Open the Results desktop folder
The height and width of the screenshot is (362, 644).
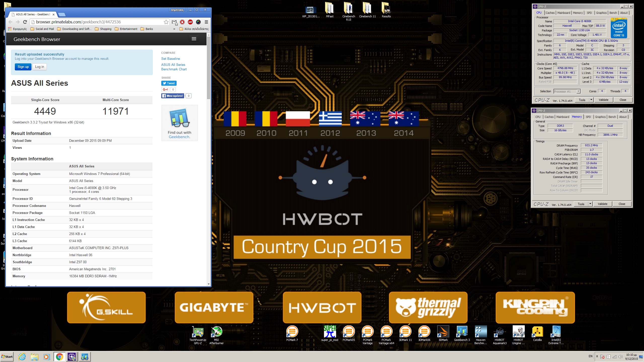click(386, 10)
